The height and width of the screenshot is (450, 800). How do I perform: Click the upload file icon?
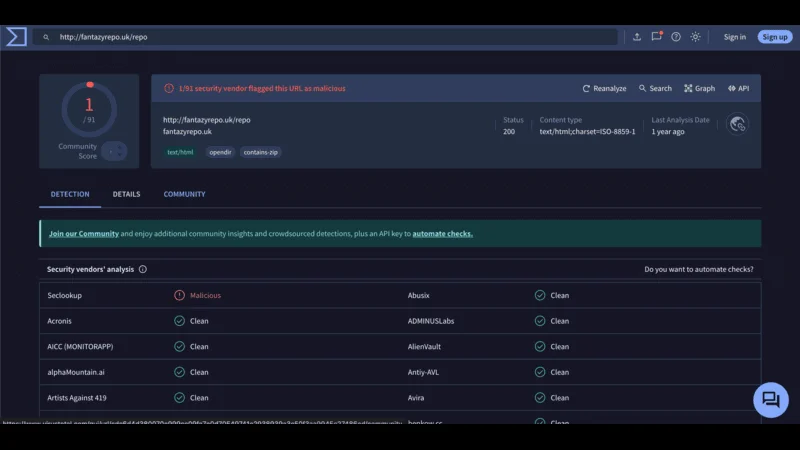[x=637, y=37]
